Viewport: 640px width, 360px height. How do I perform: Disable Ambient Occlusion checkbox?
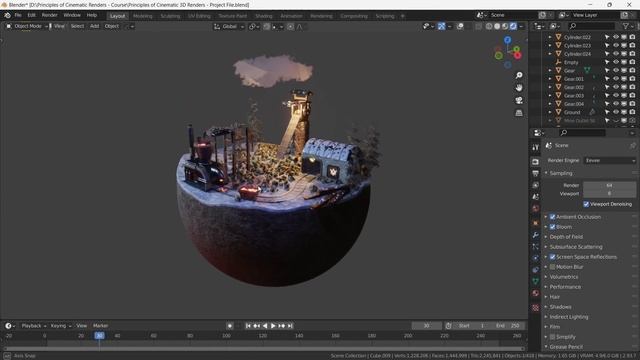552,217
